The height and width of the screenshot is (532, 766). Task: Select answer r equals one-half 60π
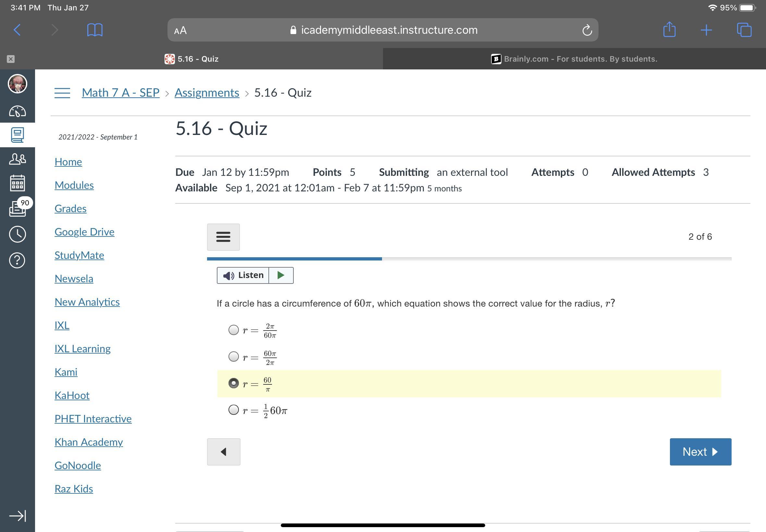(233, 410)
